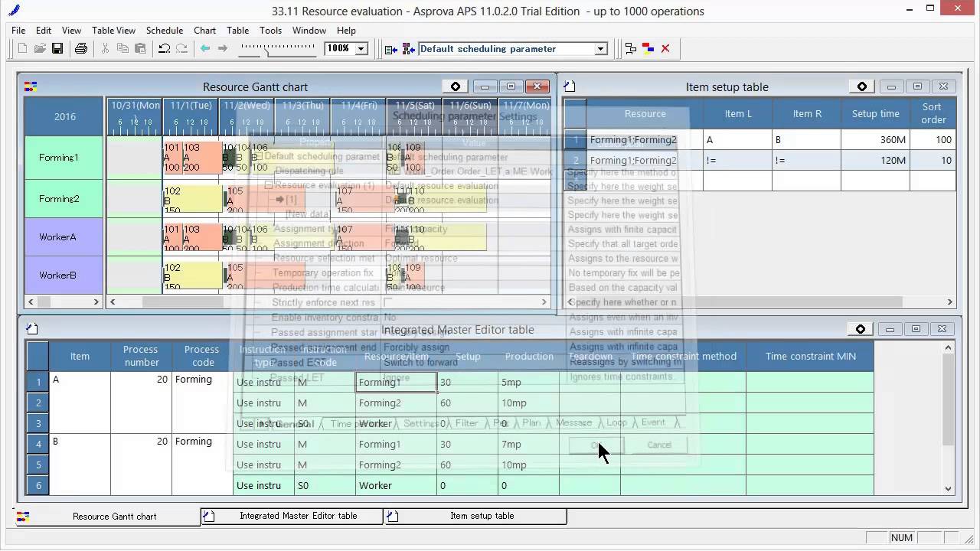Click the hierarchy tree toolbar icon
980x551 pixels.
pos(630,48)
